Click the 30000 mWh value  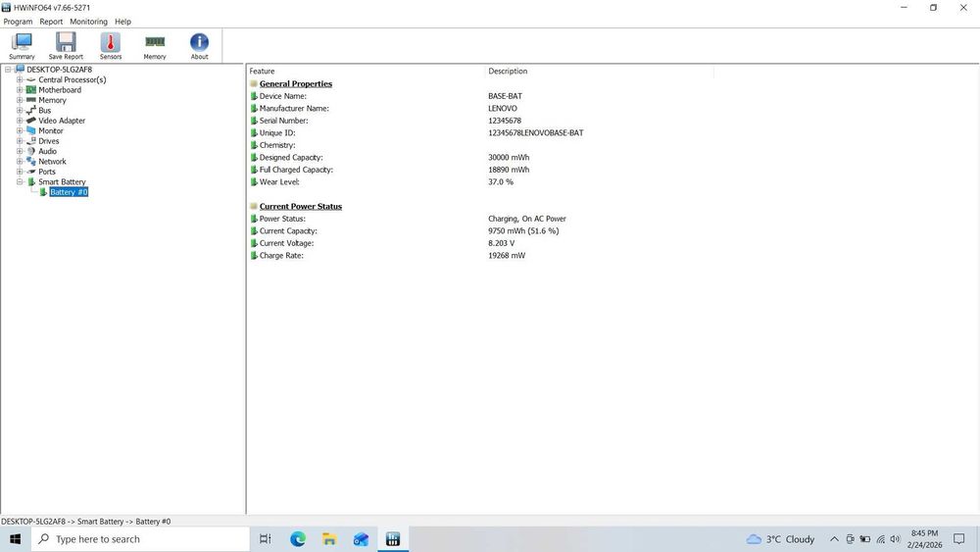pyautogui.click(x=509, y=158)
